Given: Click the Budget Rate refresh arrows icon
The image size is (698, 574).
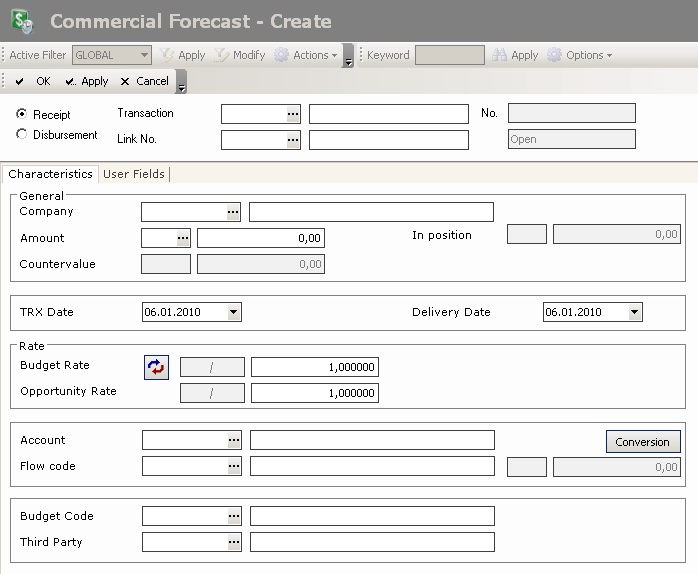Looking at the screenshot, I should pyautogui.click(x=156, y=367).
